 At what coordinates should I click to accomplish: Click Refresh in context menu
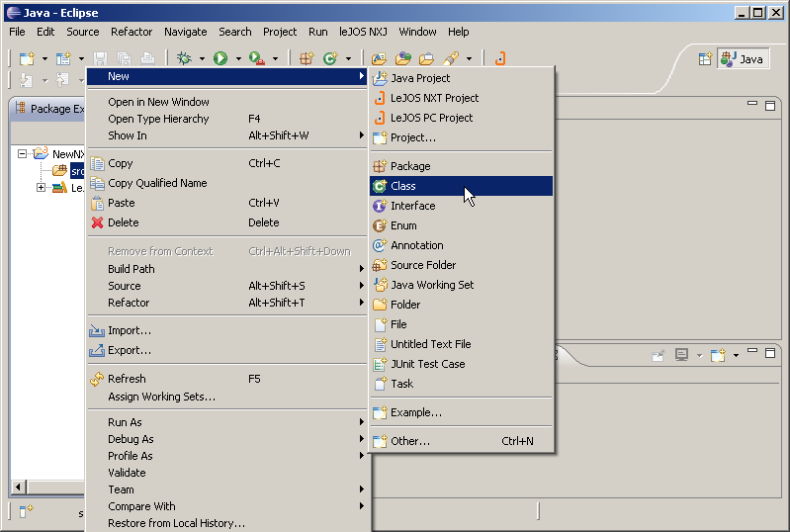click(x=226, y=379)
